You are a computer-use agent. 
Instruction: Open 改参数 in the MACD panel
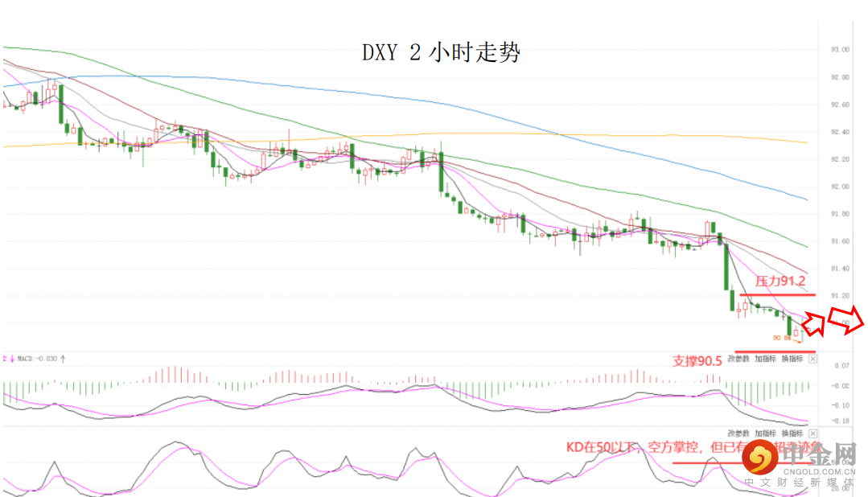point(738,359)
